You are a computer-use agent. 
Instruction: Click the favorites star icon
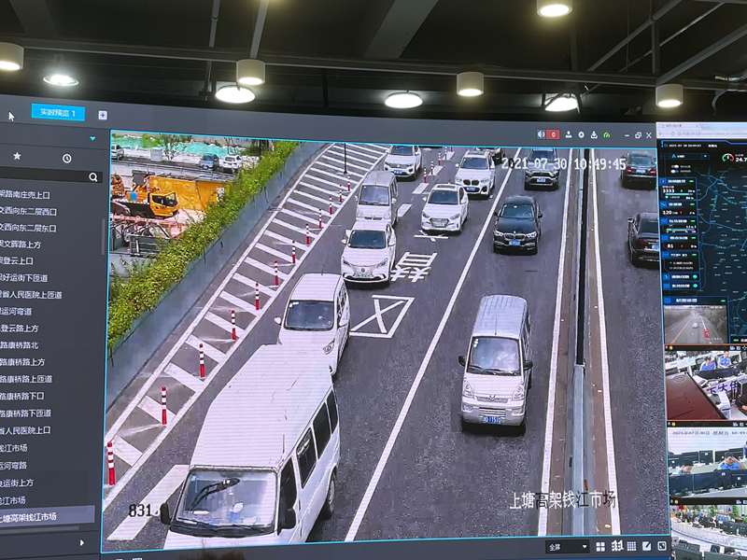17,157
